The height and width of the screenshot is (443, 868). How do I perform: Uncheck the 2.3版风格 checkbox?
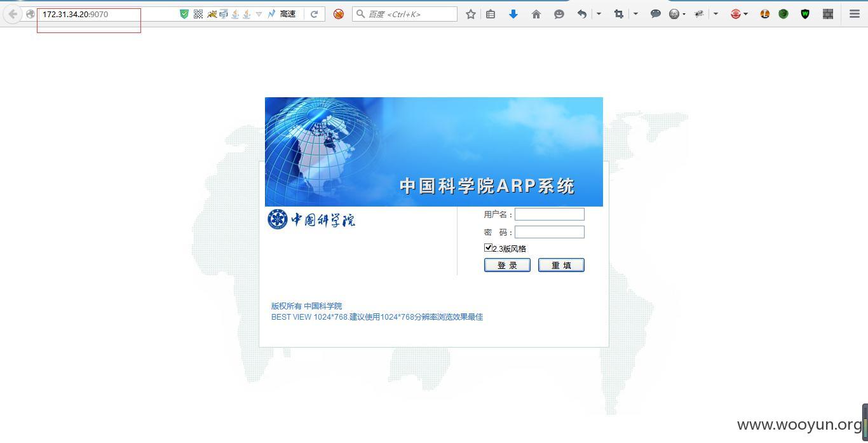coord(488,248)
